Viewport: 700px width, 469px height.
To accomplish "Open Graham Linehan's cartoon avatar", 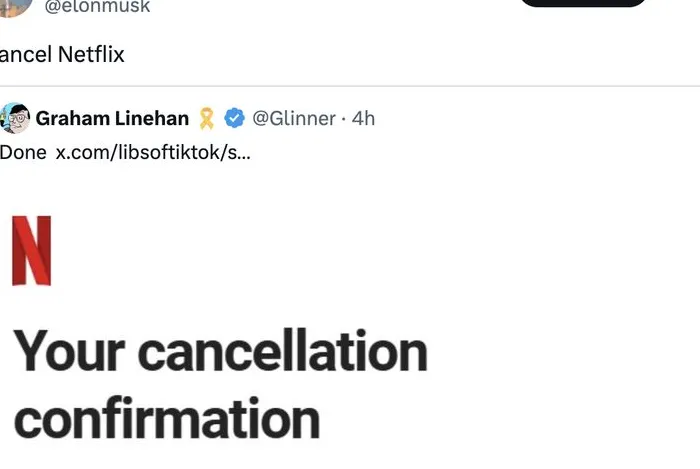I will click(x=15, y=118).
